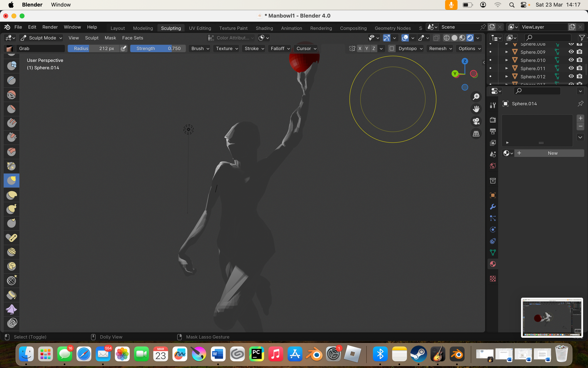Screen dimensions: 588x368
Task: Drag the Strength slider value
Action: pos(159,48)
